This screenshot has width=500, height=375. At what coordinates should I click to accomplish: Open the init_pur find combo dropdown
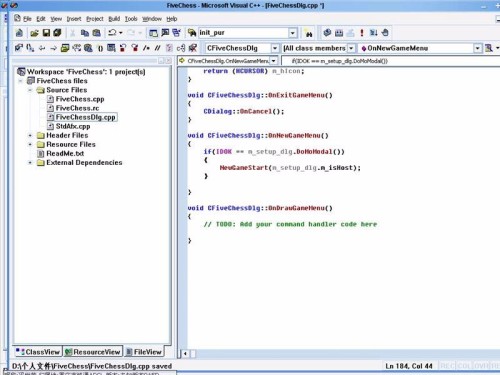click(292, 33)
